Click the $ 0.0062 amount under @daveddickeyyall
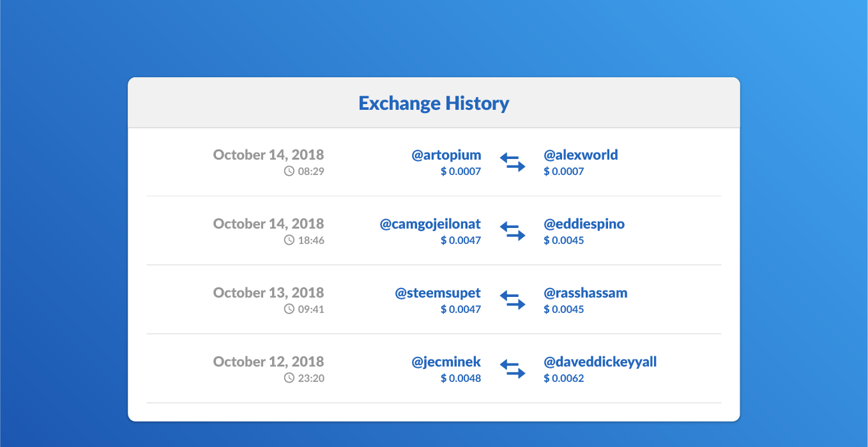 (x=564, y=378)
